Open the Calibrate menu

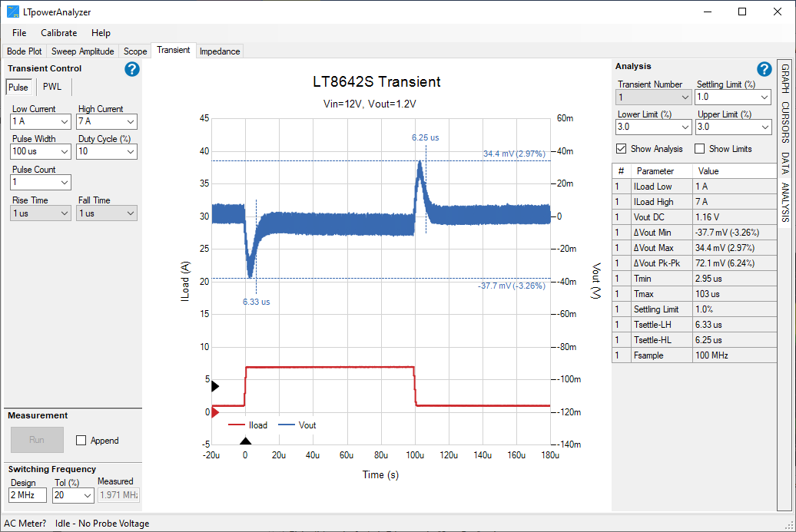click(58, 33)
